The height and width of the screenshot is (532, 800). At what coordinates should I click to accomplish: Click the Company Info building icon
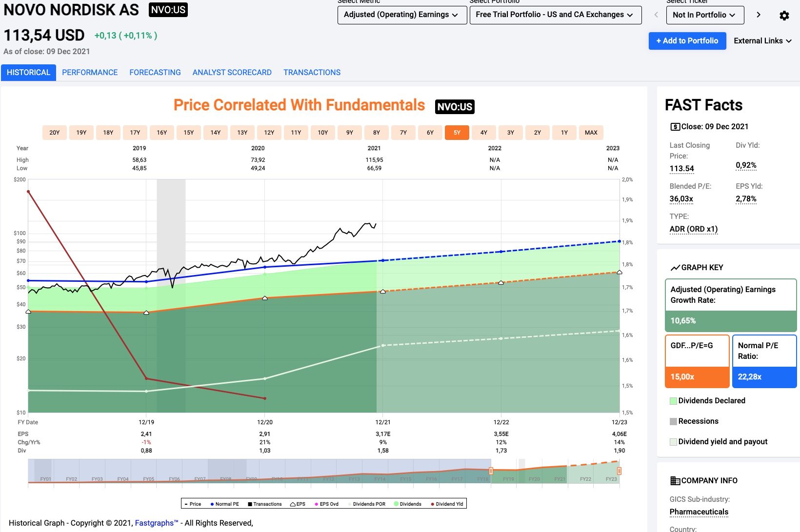(675, 481)
